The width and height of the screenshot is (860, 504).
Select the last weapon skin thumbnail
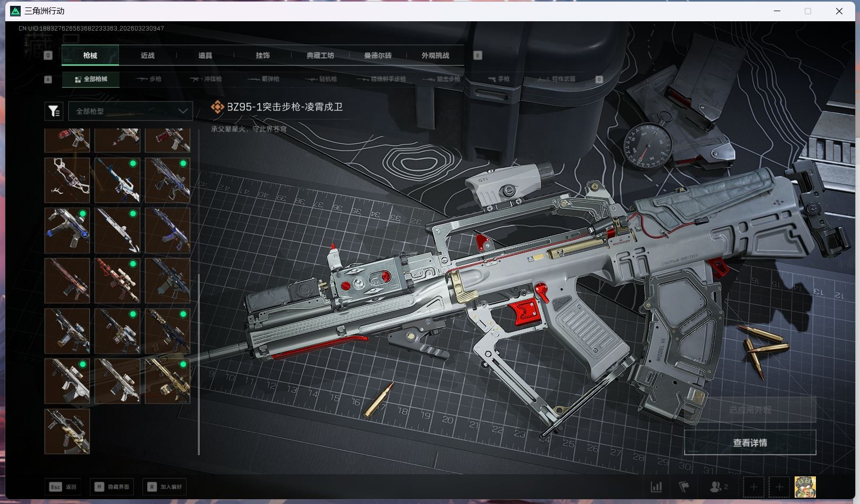[67, 431]
